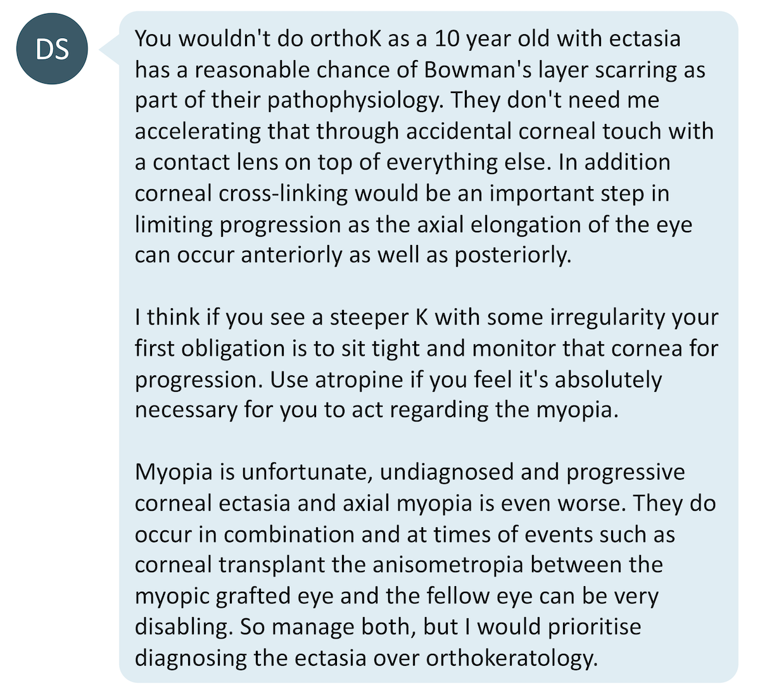Click the paragraph starting "Myopia is unfortunate"

[x=425, y=565]
